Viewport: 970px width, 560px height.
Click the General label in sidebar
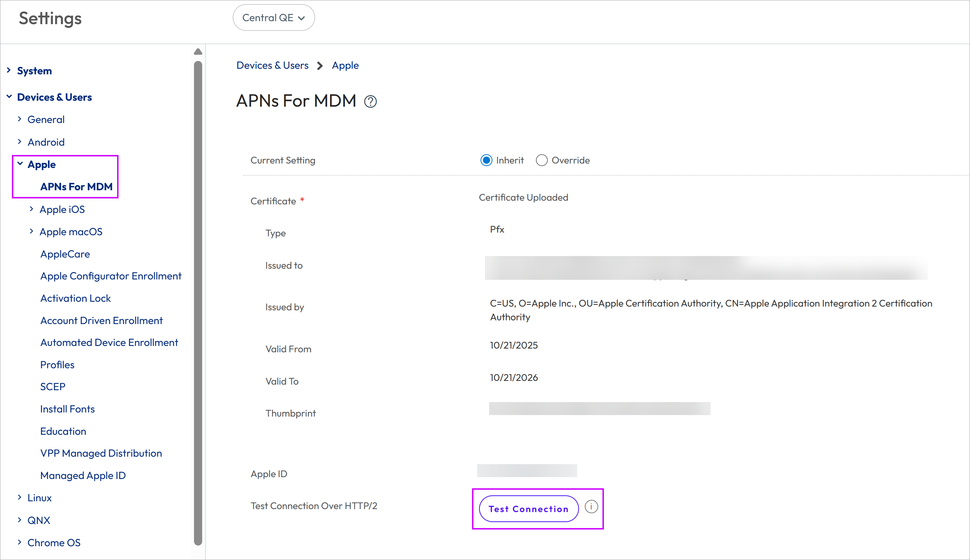[x=46, y=120]
